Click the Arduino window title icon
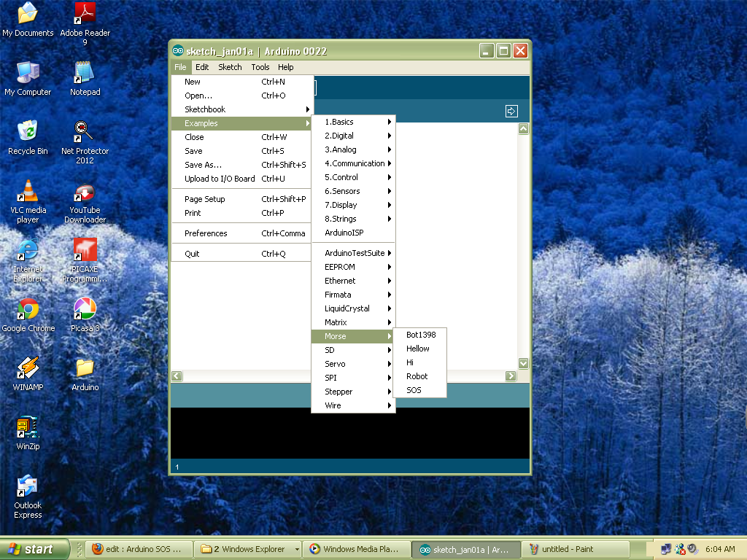The width and height of the screenshot is (747, 560). click(178, 50)
